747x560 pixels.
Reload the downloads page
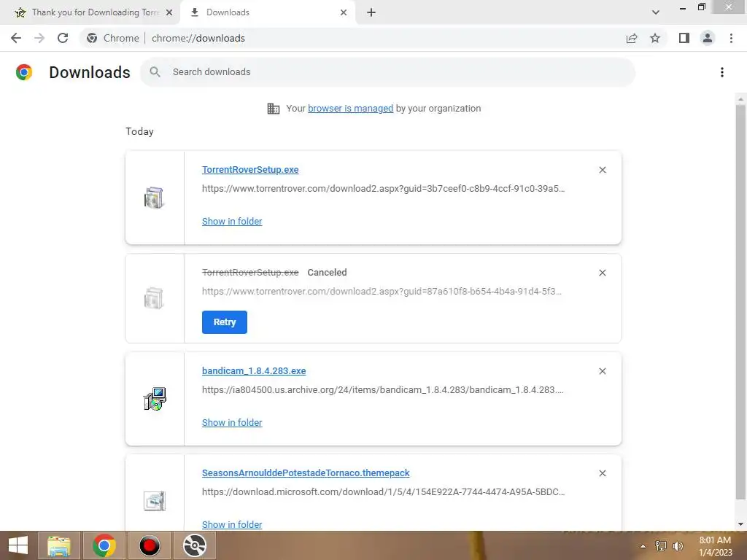tap(63, 38)
